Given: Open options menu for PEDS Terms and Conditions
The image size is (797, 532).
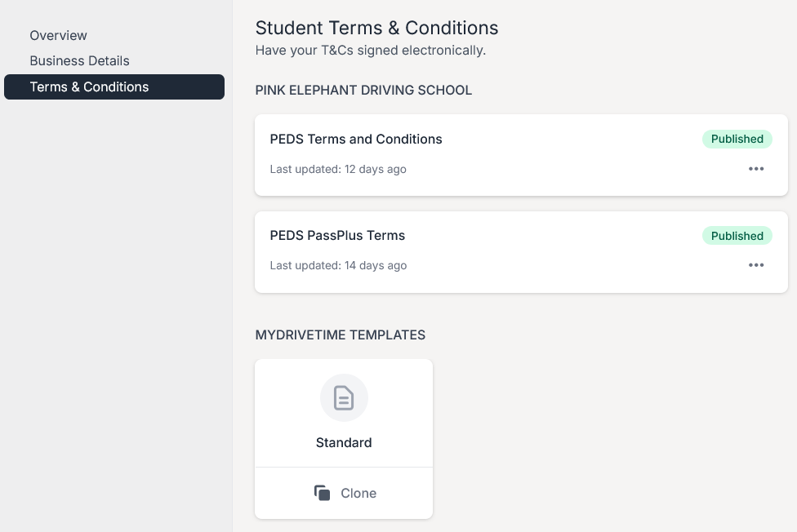Looking at the screenshot, I should (x=756, y=169).
